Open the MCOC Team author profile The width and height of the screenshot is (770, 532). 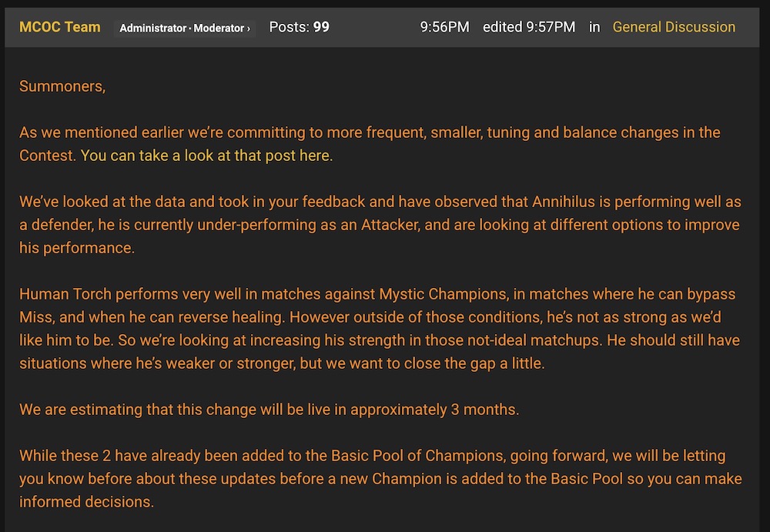pyautogui.click(x=59, y=27)
